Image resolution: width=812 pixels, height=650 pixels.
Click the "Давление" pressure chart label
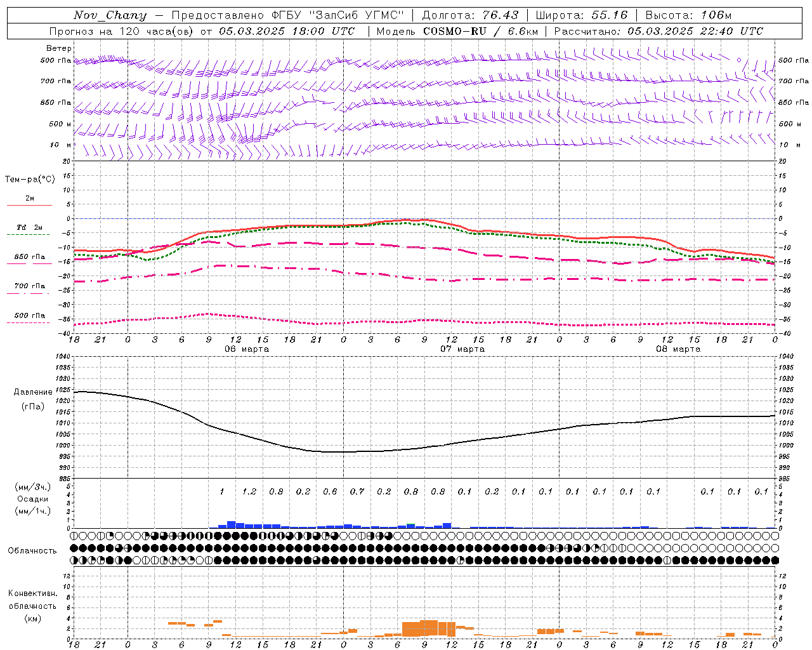coord(33,392)
